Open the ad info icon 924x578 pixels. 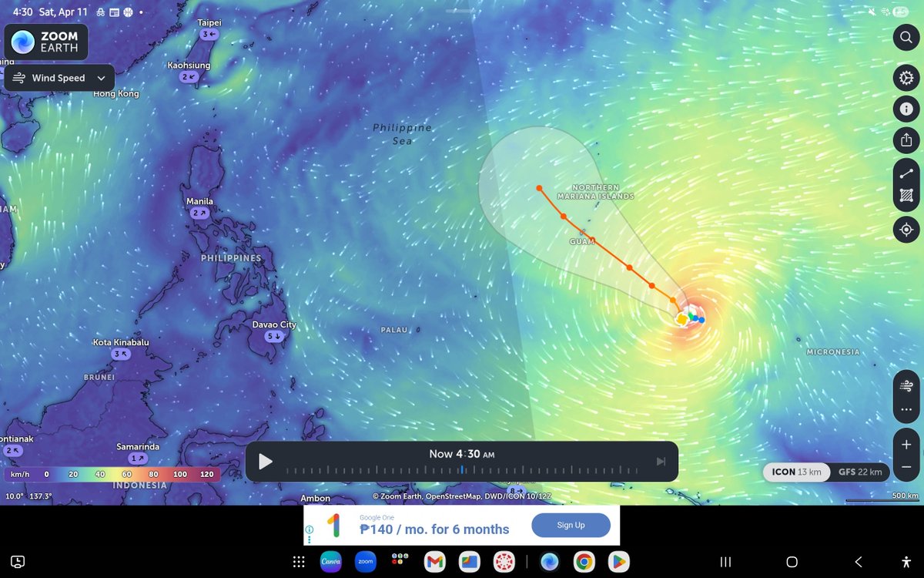pyautogui.click(x=309, y=530)
